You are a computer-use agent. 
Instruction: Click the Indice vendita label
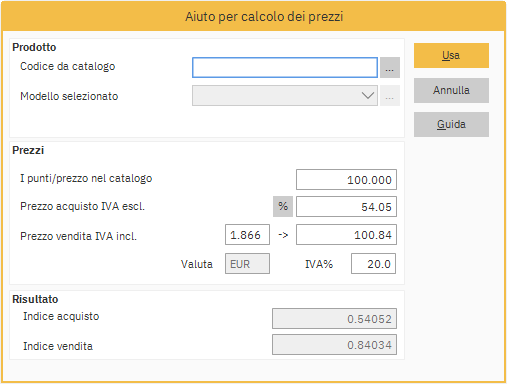58,346
